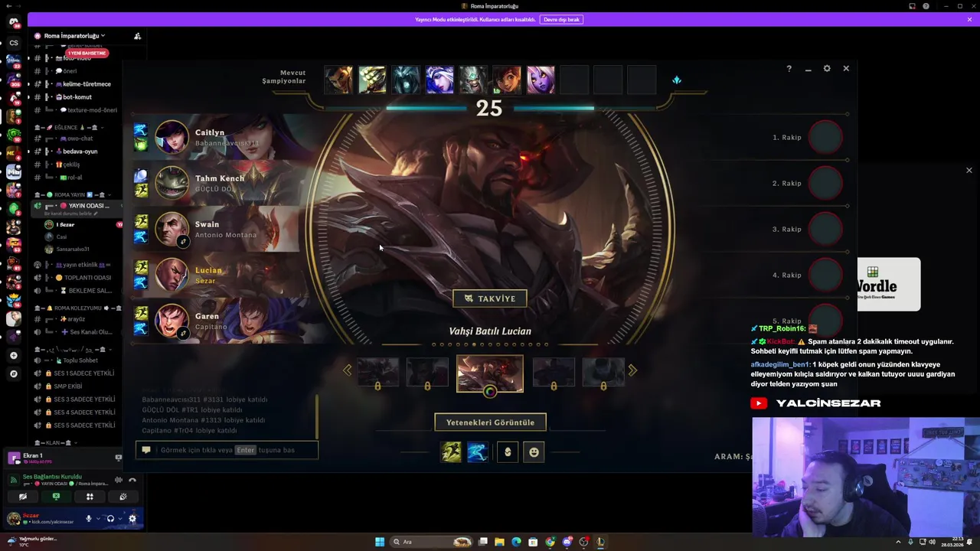Image resolution: width=980 pixels, height=551 pixels.
Task: Collapse the ROMA YAYIN category
Action: click(73, 195)
